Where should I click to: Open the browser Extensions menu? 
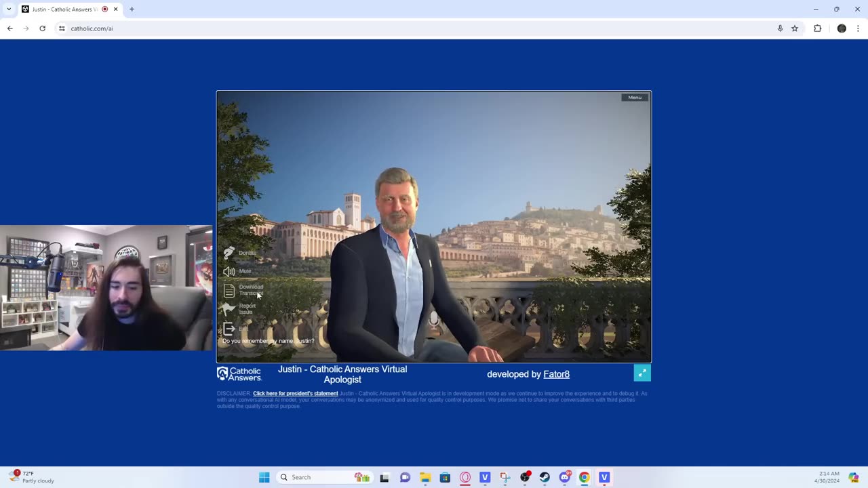pyautogui.click(x=817, y=28)
